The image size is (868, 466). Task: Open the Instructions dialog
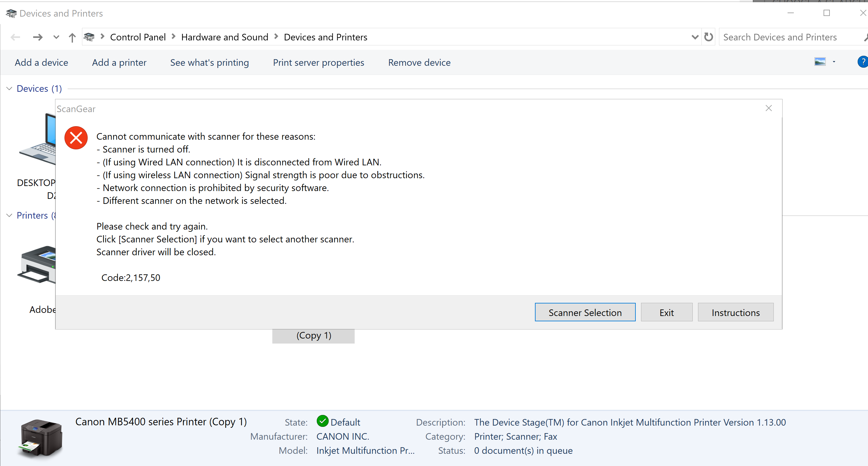point(736,313)
